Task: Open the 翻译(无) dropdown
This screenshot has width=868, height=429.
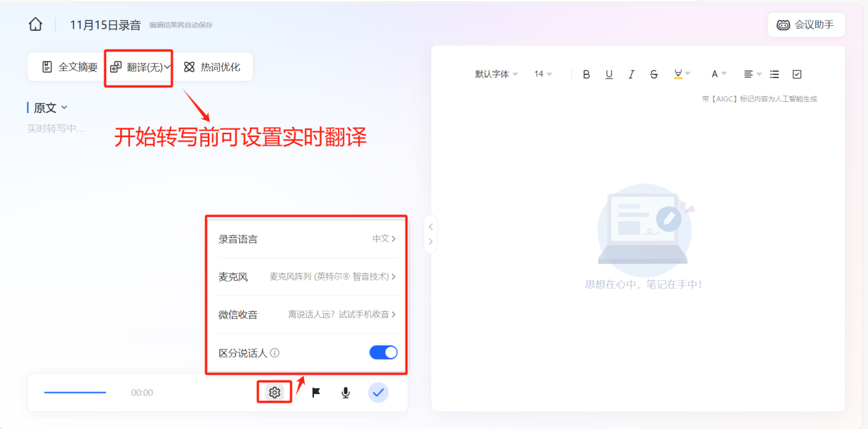Action: pos(140,67)
